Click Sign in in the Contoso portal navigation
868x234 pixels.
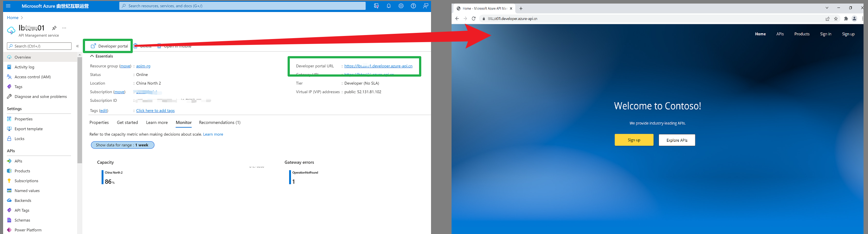click(x=826, y=34)
